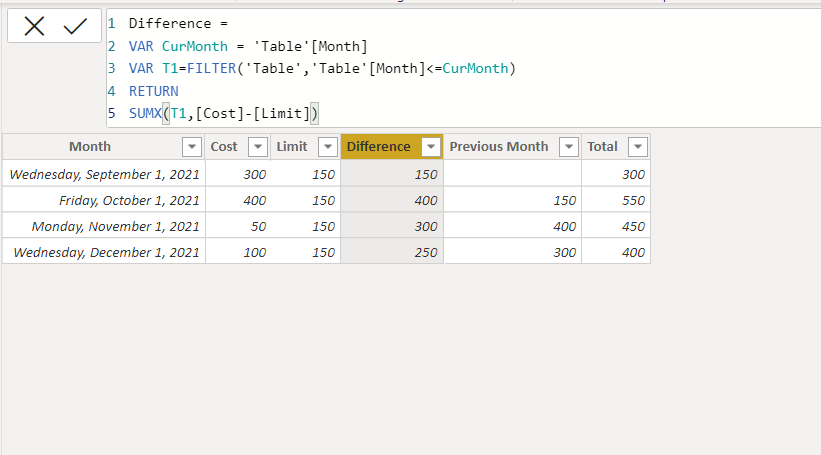Screen dimensions: 821x455
Task: Select cell 'Wednesday, December 1, 2021'
Action: click(x=104, y=252)
